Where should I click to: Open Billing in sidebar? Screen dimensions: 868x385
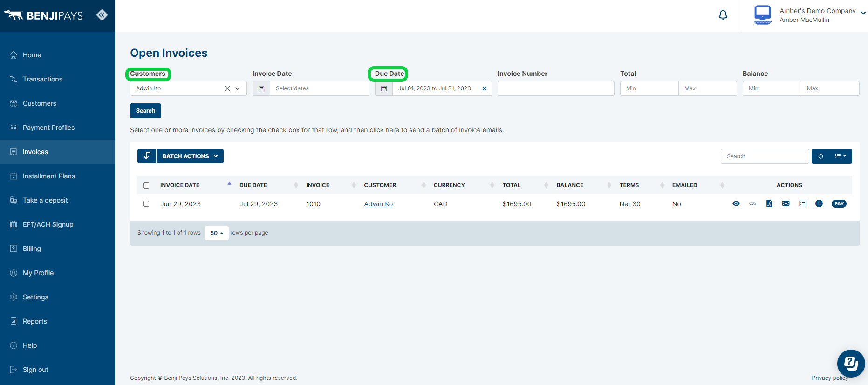coord(57,249)
